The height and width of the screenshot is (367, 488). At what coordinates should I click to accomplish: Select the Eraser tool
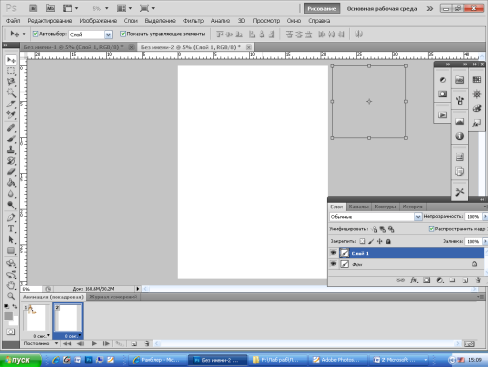(x=11, y=172)
